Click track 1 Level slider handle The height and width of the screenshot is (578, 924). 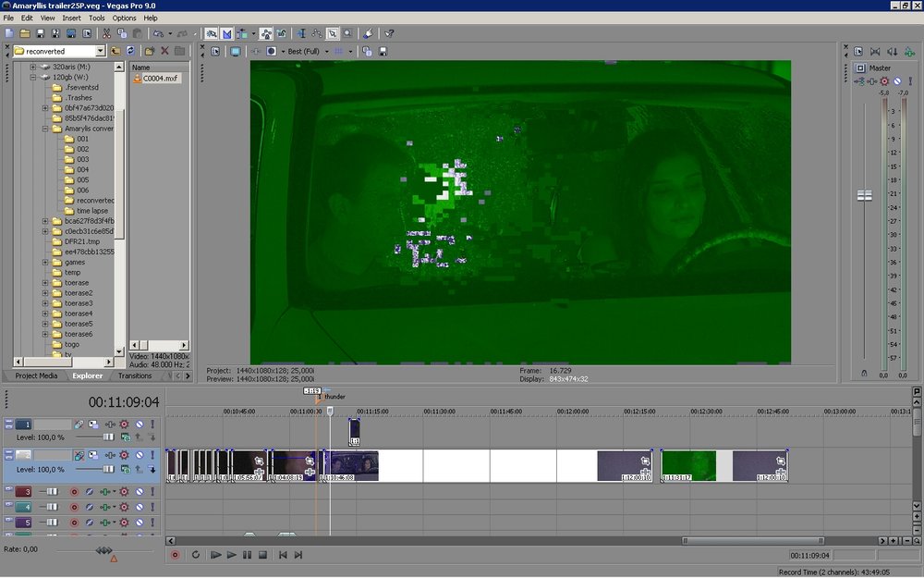[108, 437]
